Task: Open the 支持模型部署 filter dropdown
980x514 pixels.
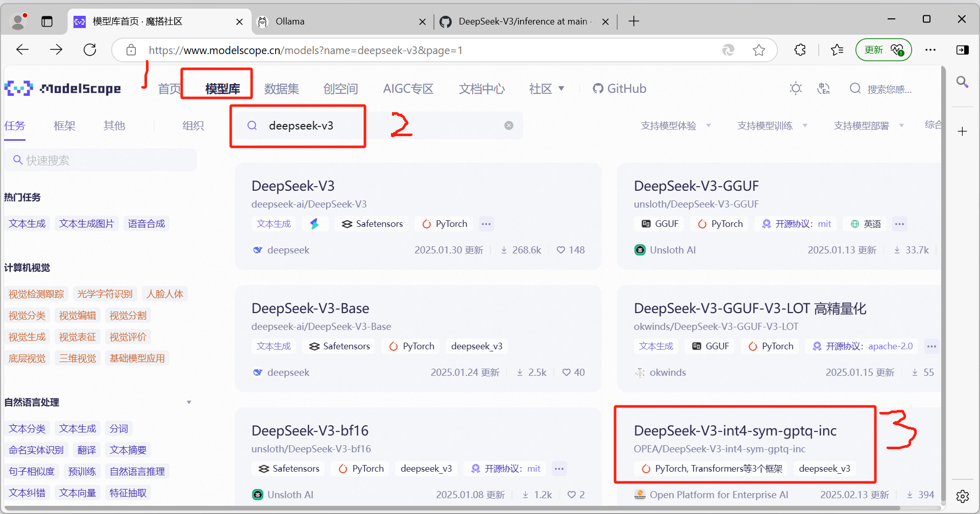Action: [x=869, y=125]
